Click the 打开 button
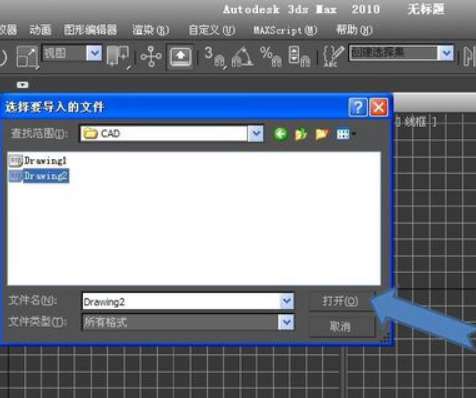 tap(340, 302)
